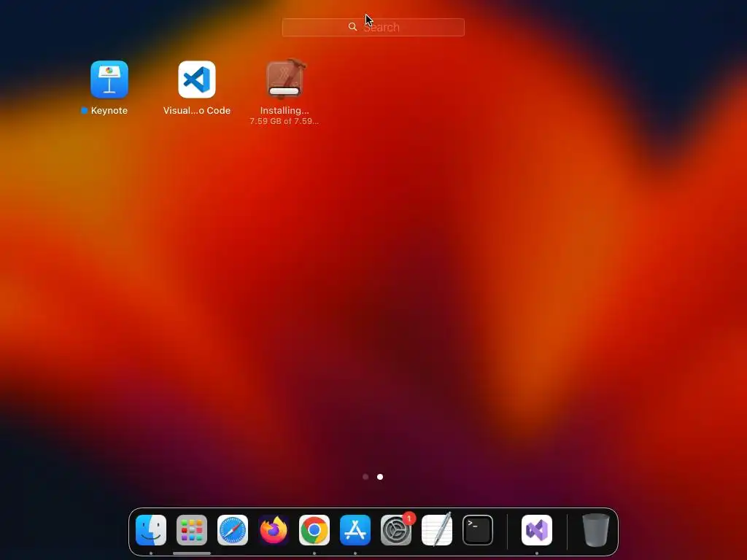Click the "7.59 GB of 7.59..." progress text
The image size is (747, 560).
tap(285, 121)
